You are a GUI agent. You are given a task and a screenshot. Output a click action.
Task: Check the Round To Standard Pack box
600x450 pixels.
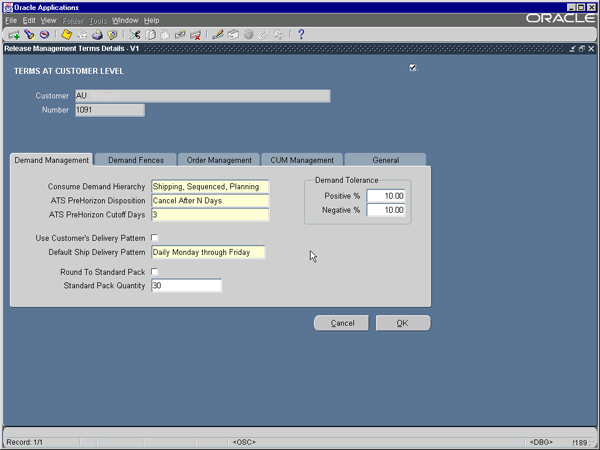point(154,272)
